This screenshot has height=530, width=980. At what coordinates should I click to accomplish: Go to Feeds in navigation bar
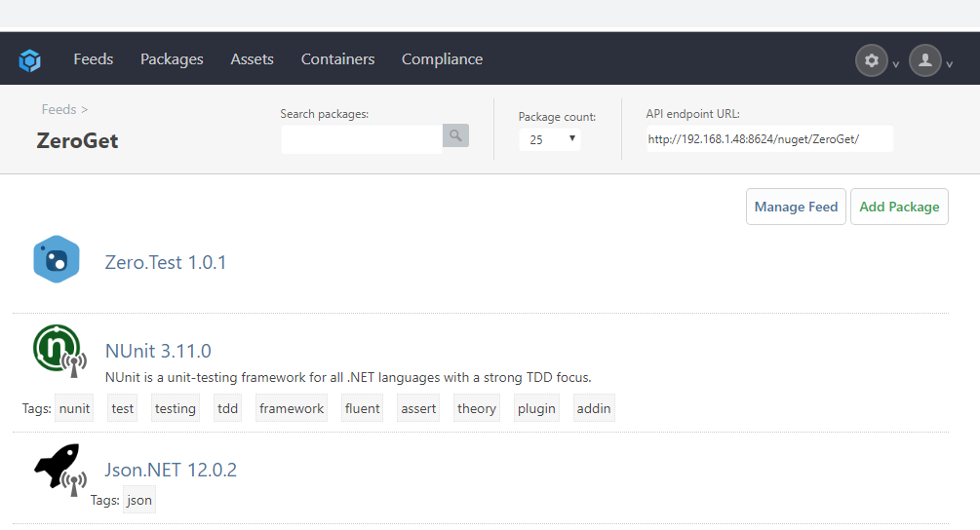click(x=94, y=59)
